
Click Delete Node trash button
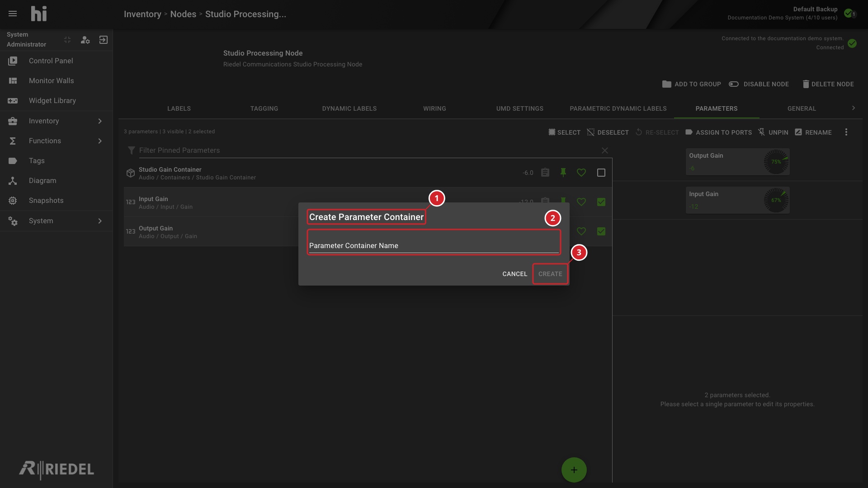828,84
